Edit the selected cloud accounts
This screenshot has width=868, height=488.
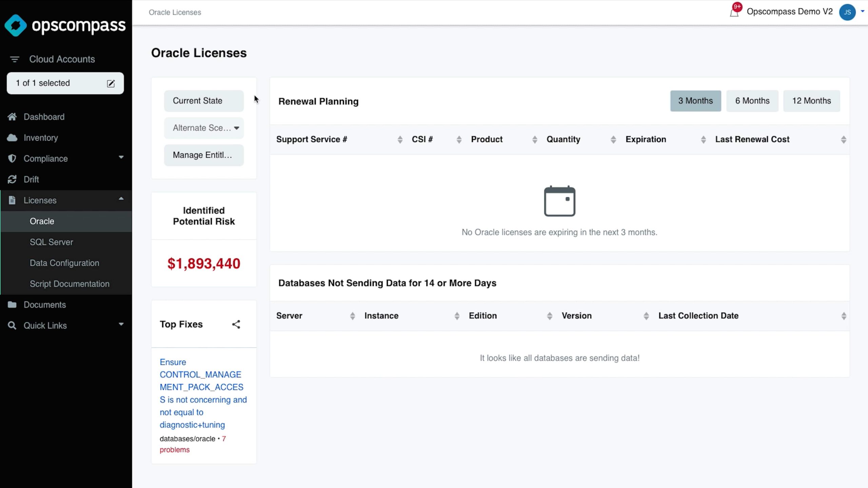pos(111,83)
